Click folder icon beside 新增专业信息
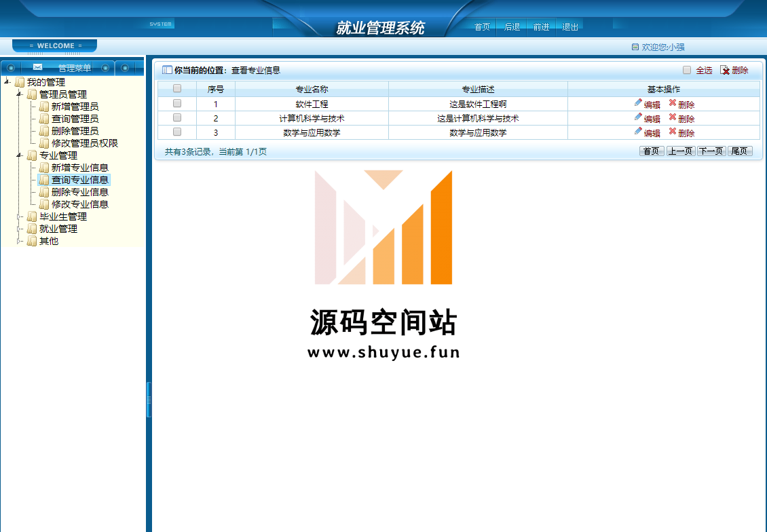 44,168
